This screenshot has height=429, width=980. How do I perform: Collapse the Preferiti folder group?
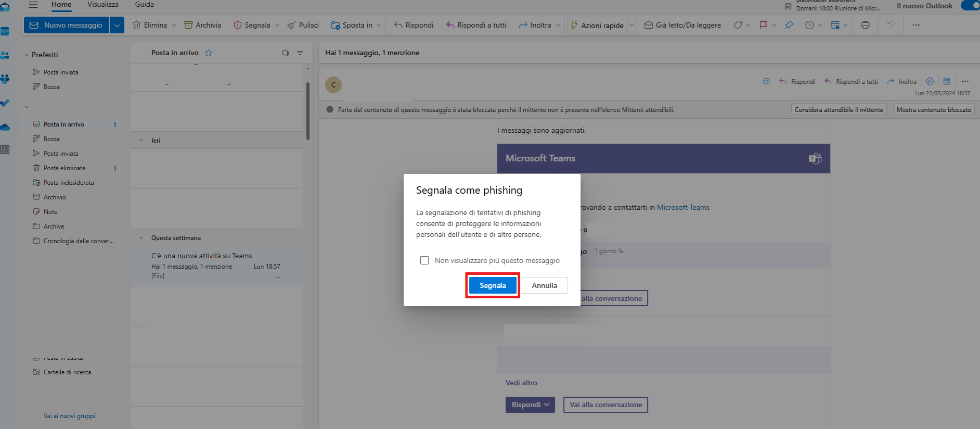click(x=27, y=55)
